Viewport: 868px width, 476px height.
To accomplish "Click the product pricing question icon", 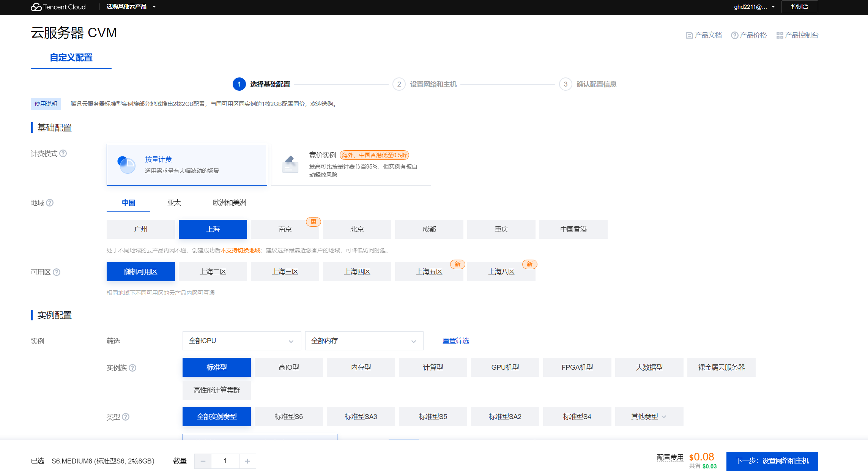I will pos(734,35).
